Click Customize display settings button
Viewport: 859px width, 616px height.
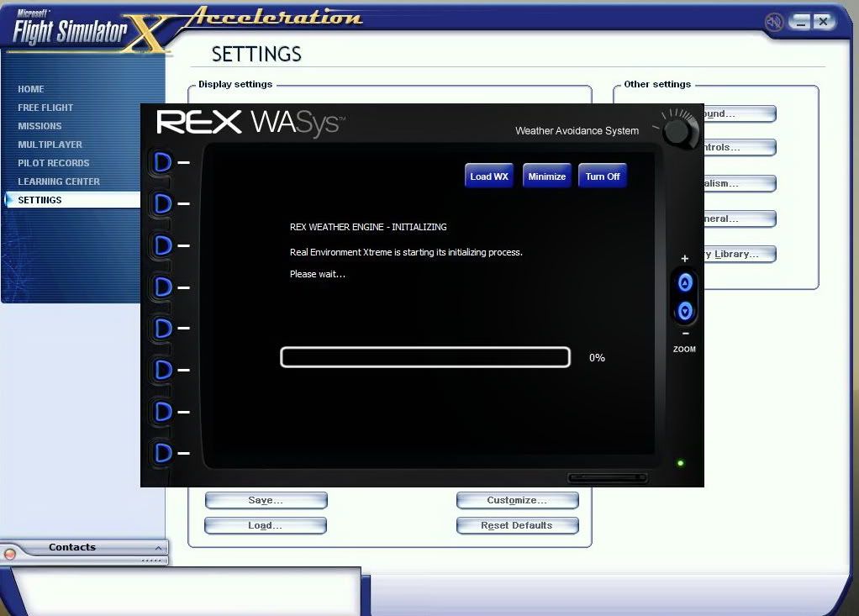(x=517, y=501)
